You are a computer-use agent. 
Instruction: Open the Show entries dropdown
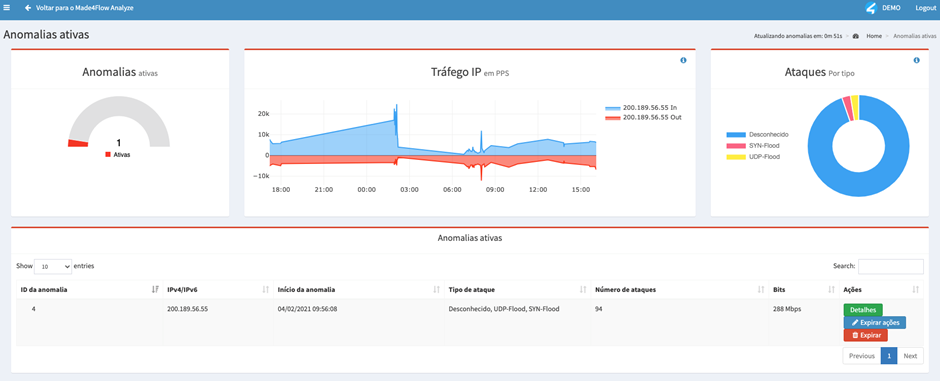coord(53,266)
